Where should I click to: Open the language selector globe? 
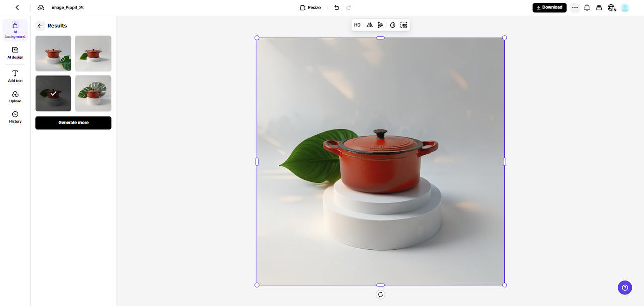coord(611,8)
